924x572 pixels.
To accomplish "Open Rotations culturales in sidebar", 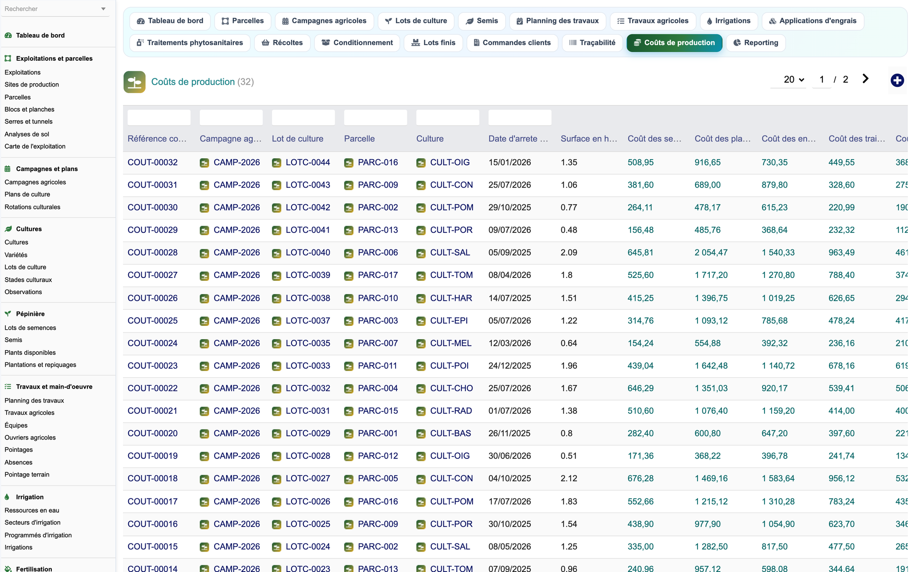I will [x=32, y=207].
